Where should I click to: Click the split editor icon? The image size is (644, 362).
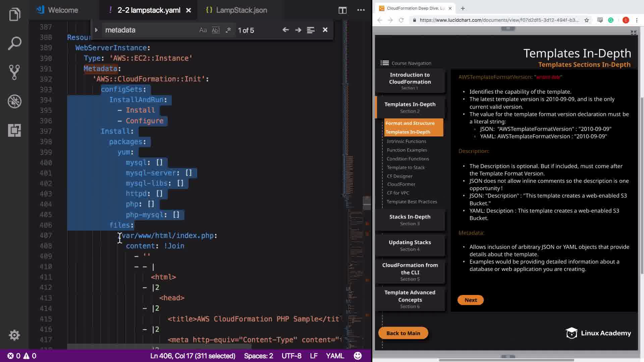click(342, 10)
